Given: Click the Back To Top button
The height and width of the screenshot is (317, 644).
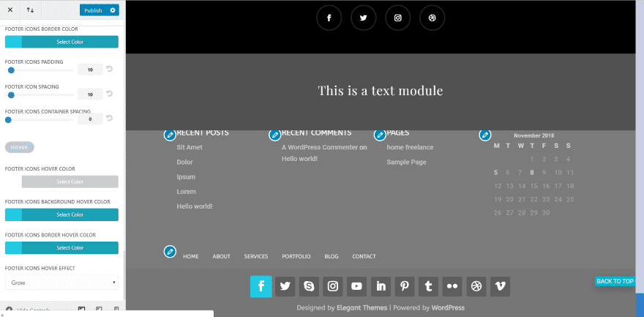Looking at the screenshot, I should point(615,281).
